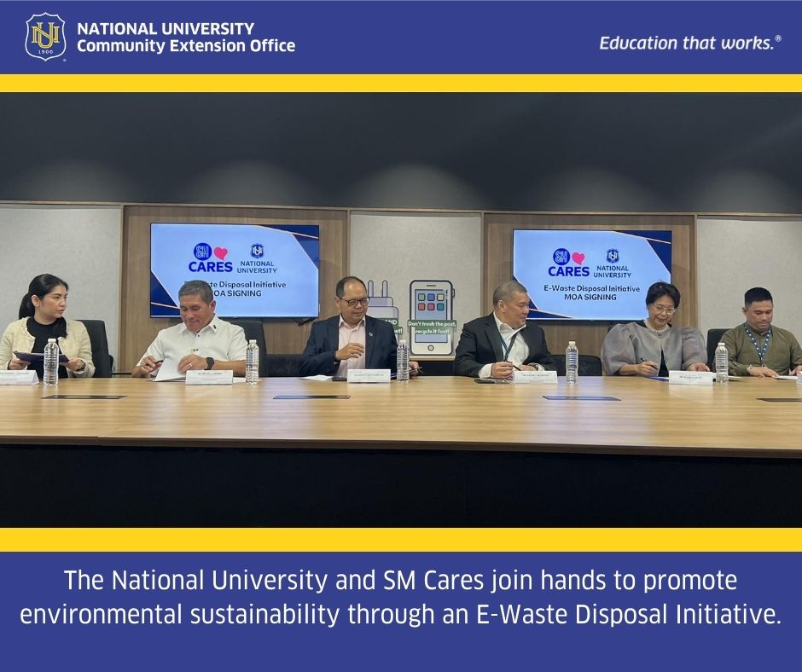Click the SM Cares logo on the right screen
802x672 pixels.
coord(563,264)
